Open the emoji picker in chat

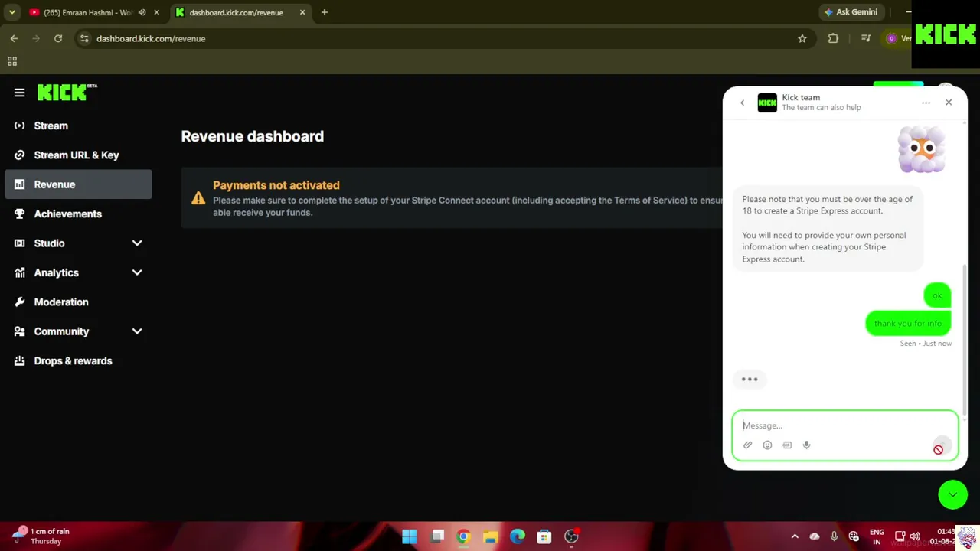[x=767, y=445]
